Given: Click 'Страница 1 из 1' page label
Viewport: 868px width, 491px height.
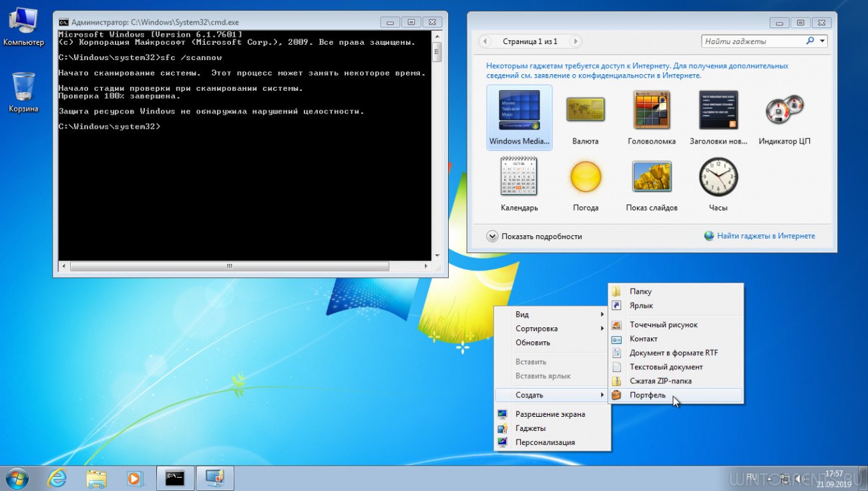Looking at the screenshot, I should (x=530, y=41).
